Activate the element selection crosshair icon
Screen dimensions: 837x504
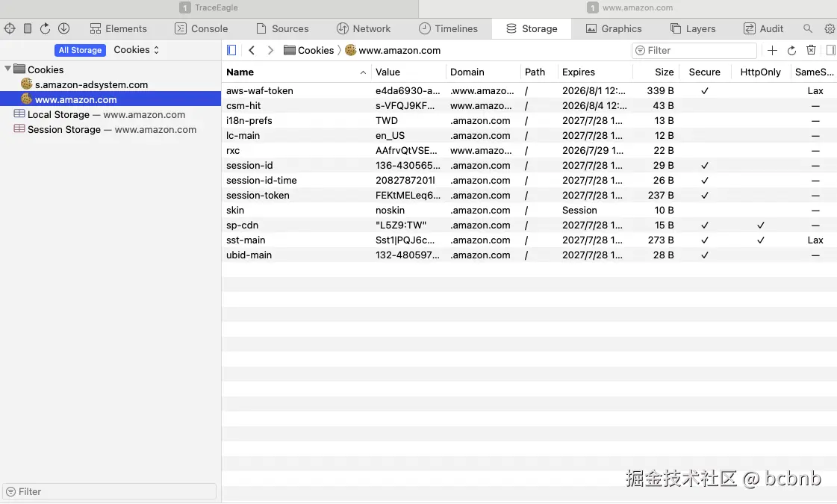click(x=10, y=28)
